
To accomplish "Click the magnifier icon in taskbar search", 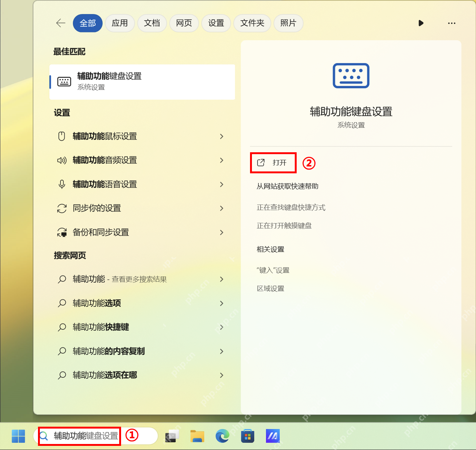I will (44, 436).
